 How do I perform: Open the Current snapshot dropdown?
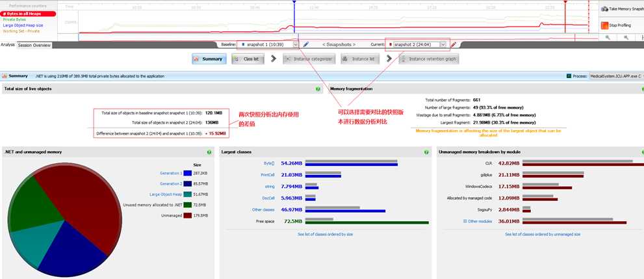[x=443, y=44]
